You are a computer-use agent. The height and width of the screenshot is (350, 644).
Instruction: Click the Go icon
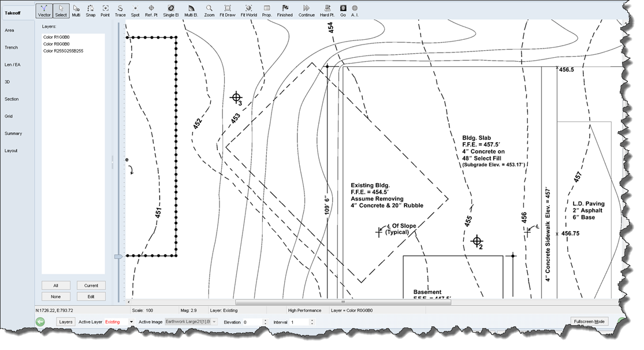click(x=343, y=10)
